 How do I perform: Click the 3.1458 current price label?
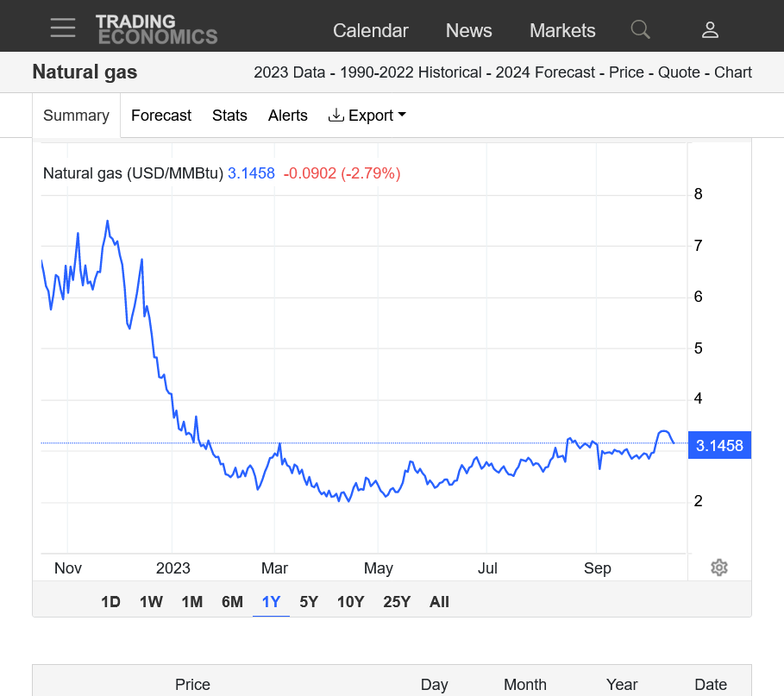pyautogui.click(x=719, y=446)
